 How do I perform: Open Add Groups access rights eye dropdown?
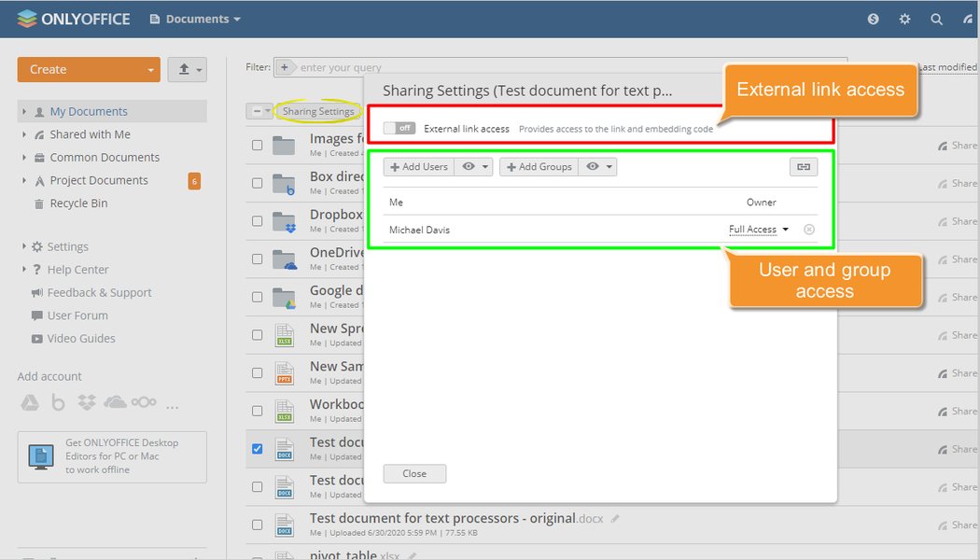(598, 167)
